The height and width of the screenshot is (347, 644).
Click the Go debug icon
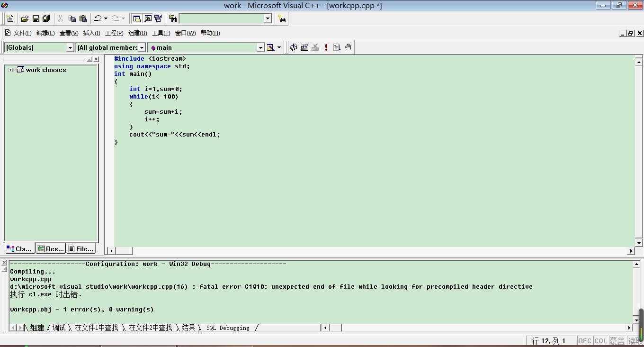(337, 47)
